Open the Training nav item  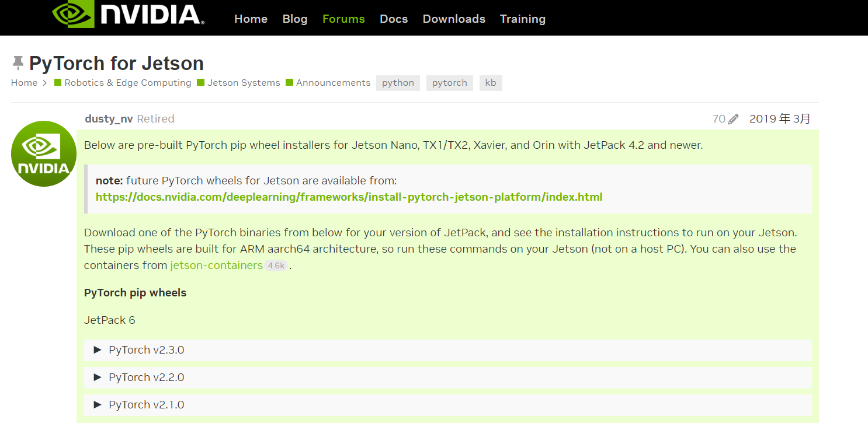pyautogui.click(x=523, y=19)
